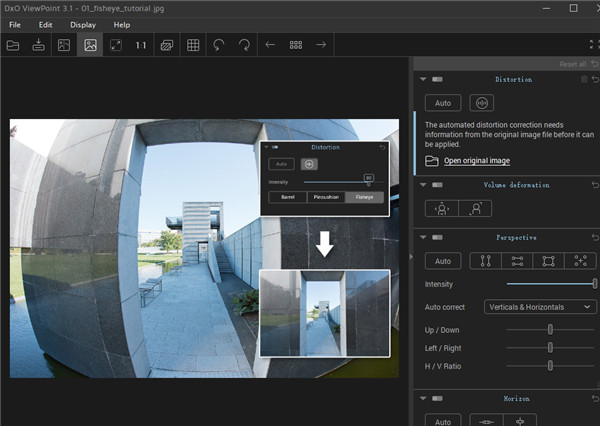This screenshot has width=600, height=426.
Task: Click the Up / Down slider handle
Action: coord(550,328)
